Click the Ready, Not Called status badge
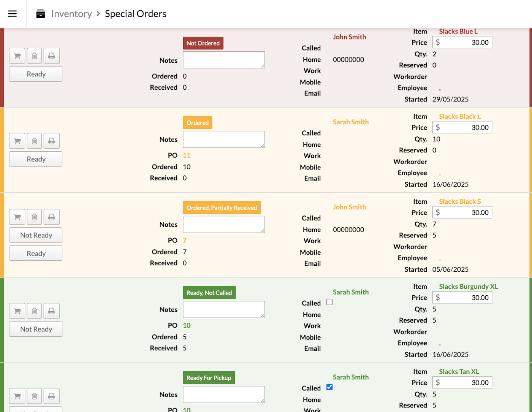 coord(209,293)
